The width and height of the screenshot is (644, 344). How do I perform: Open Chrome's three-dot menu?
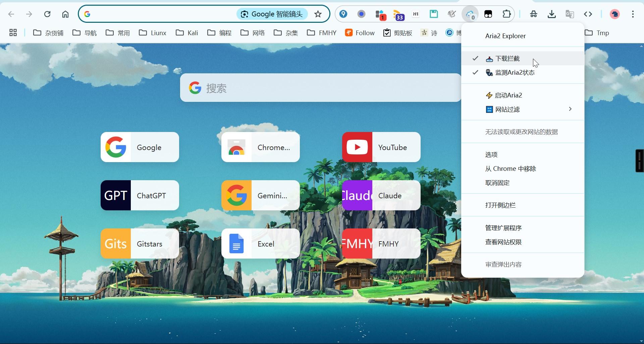[x=633, y=14]
